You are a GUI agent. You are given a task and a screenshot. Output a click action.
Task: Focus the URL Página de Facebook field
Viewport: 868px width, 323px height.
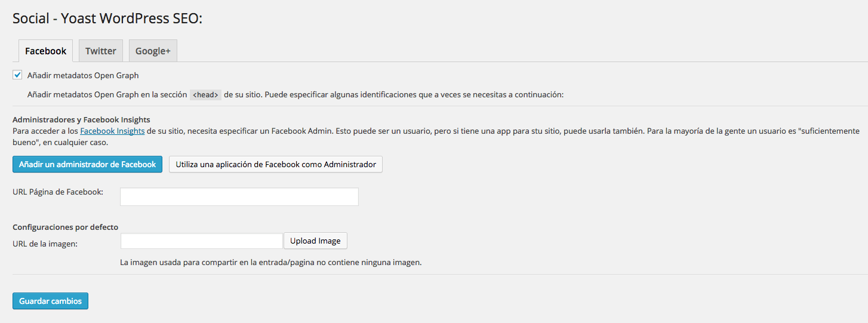(239, 197)
